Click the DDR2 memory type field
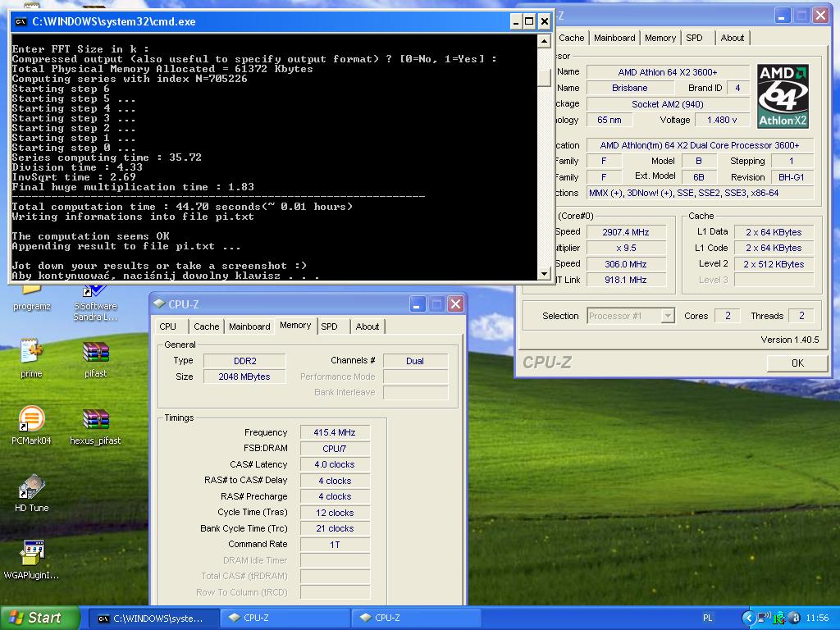Viewport: 840px width, 630px height. click(x=244, y=361)
